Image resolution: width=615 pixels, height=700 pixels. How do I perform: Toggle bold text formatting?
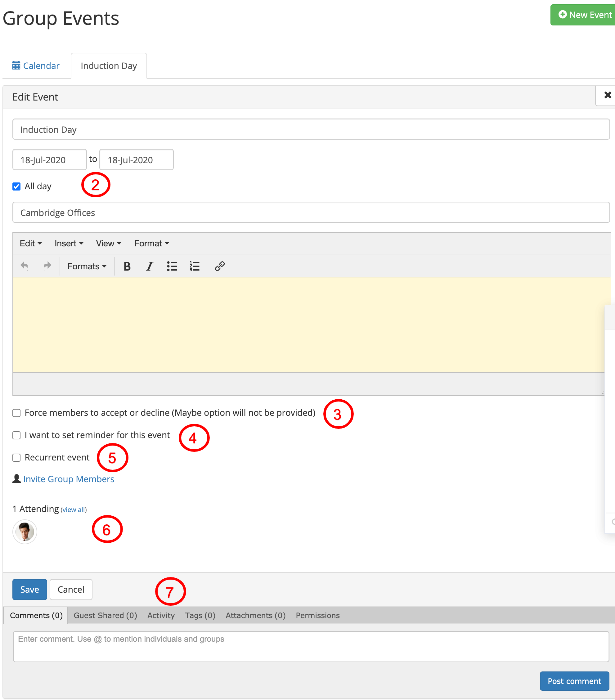127,266
